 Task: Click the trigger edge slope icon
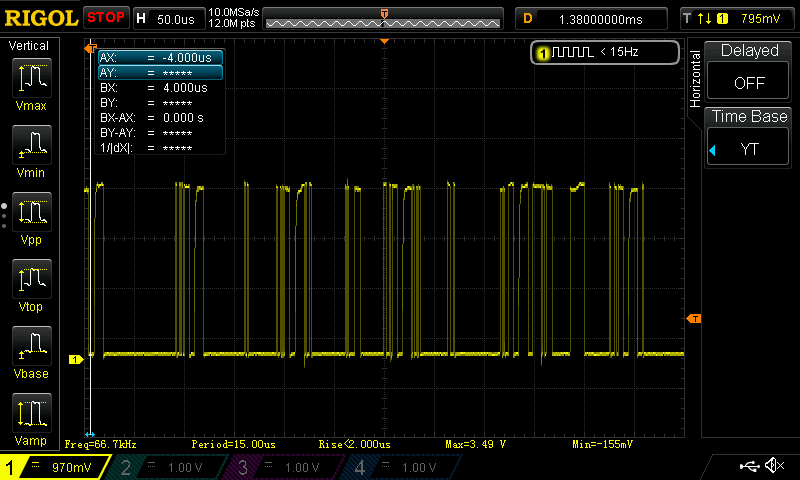pyautogui.click(x=705, y=19)
